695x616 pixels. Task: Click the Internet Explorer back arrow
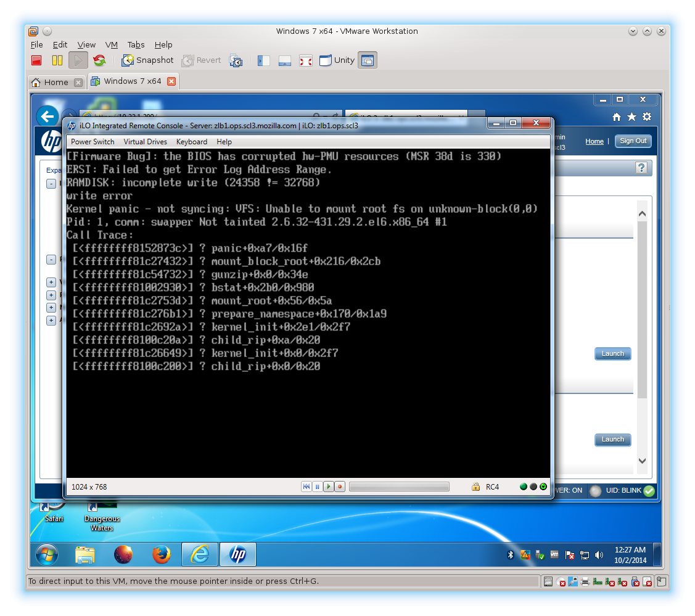pos(47,117)
